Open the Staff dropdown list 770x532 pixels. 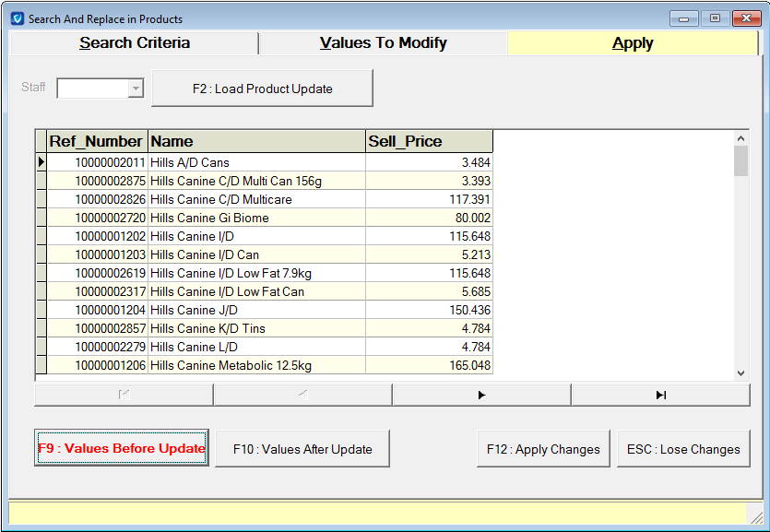pos(136,89)
